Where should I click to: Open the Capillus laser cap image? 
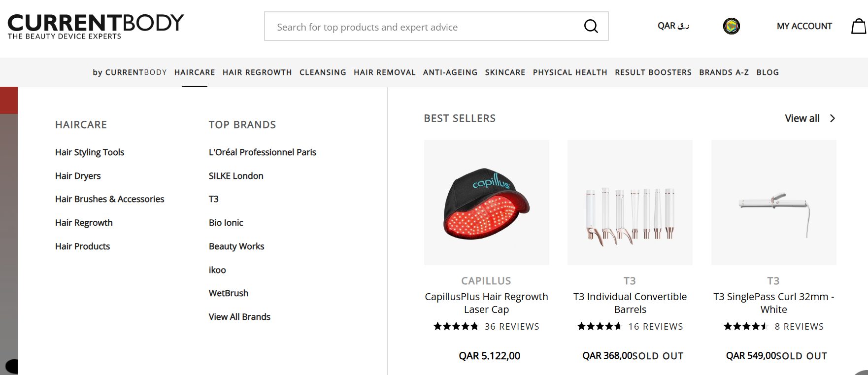point(487,203)
